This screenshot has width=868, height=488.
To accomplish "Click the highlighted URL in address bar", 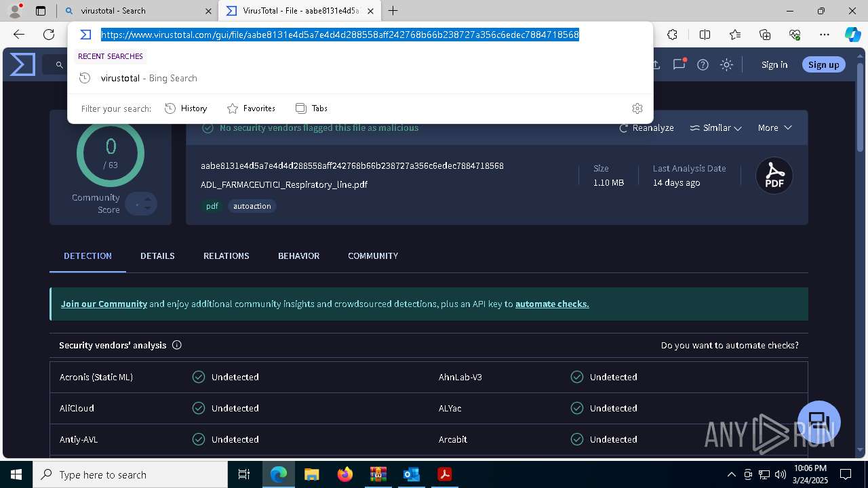I will [340, 35].
